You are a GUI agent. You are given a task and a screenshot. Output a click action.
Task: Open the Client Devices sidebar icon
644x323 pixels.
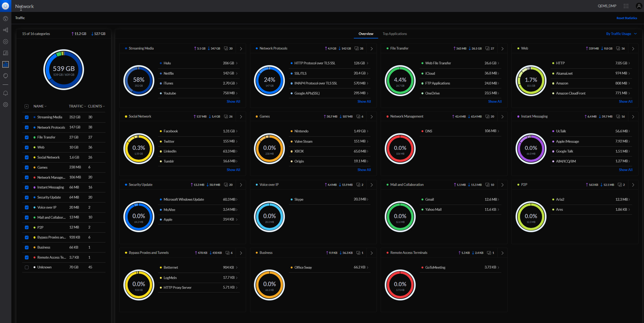(6, 53)
